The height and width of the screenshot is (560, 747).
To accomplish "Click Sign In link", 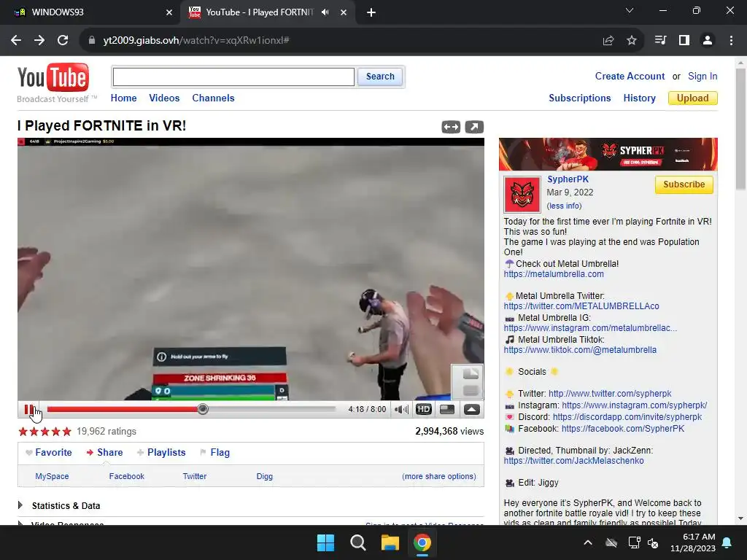I will coord(703,76).
